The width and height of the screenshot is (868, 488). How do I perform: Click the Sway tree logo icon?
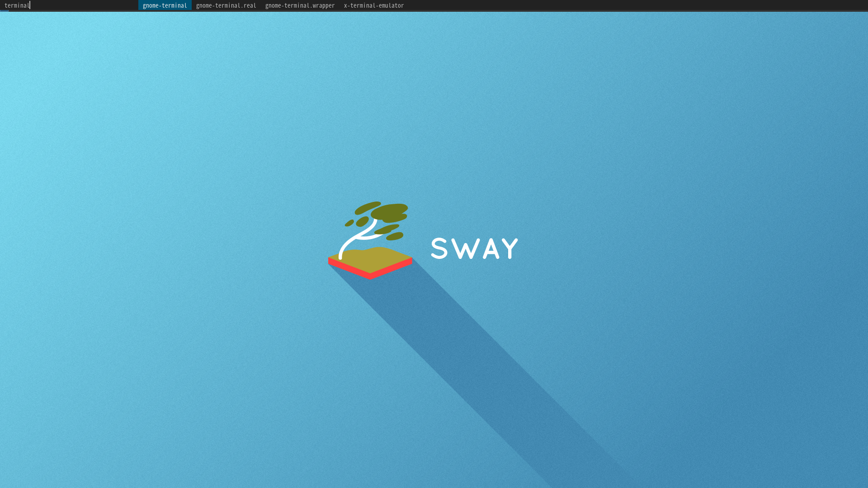(370, 240)
